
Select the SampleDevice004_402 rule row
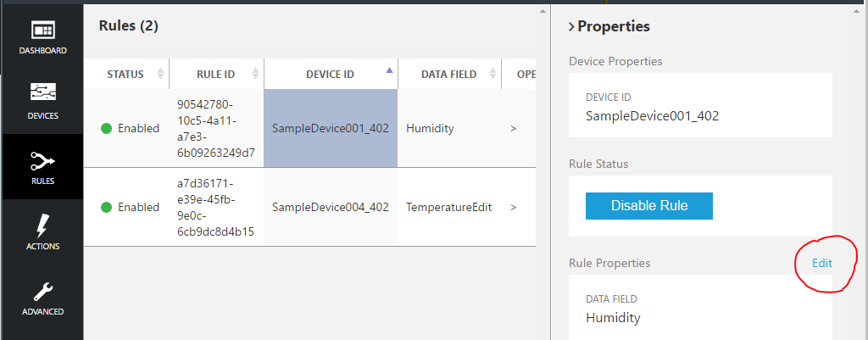click(x=330, y=207)
